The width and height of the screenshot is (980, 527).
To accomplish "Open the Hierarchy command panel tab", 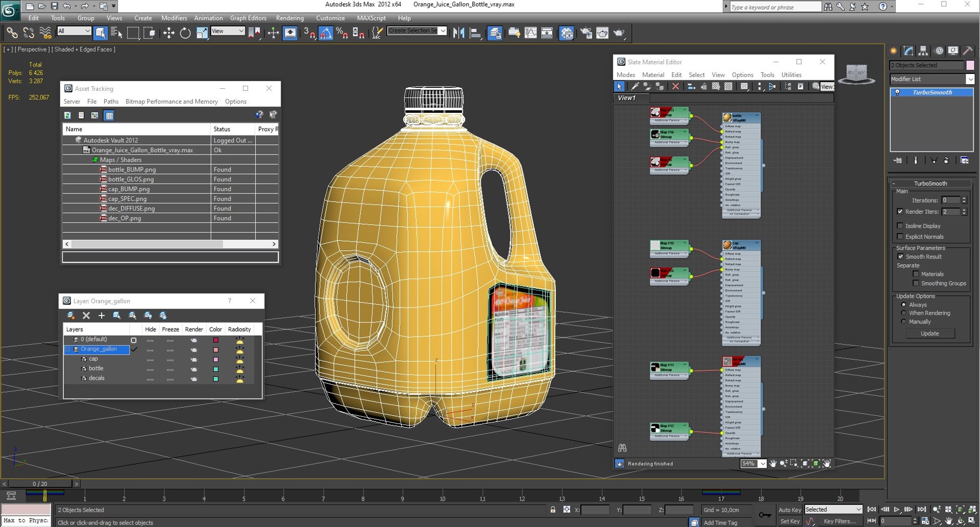I will tap(923, 51).
